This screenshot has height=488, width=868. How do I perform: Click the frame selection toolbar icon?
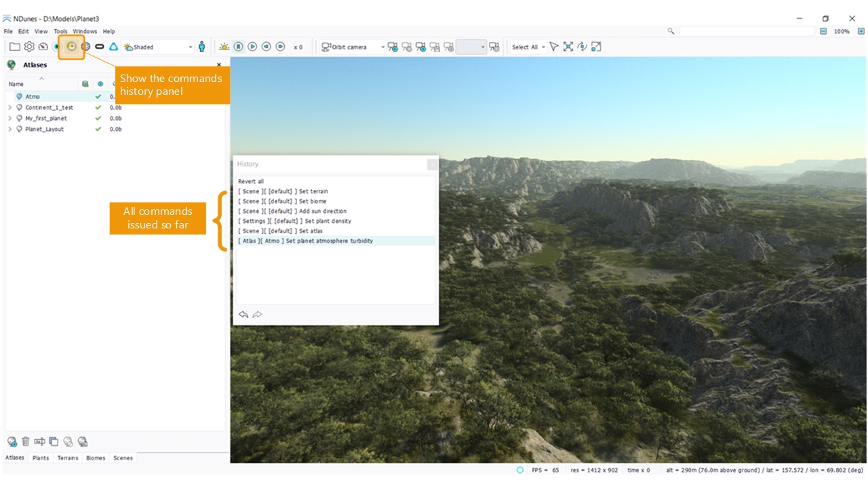(x=568, y=47)
